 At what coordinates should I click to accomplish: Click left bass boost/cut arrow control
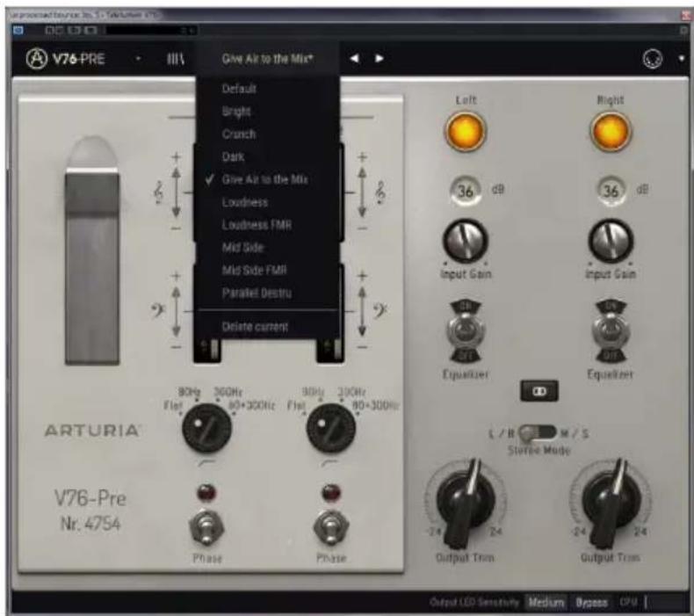pyautogui.click(x=177, y=311)
